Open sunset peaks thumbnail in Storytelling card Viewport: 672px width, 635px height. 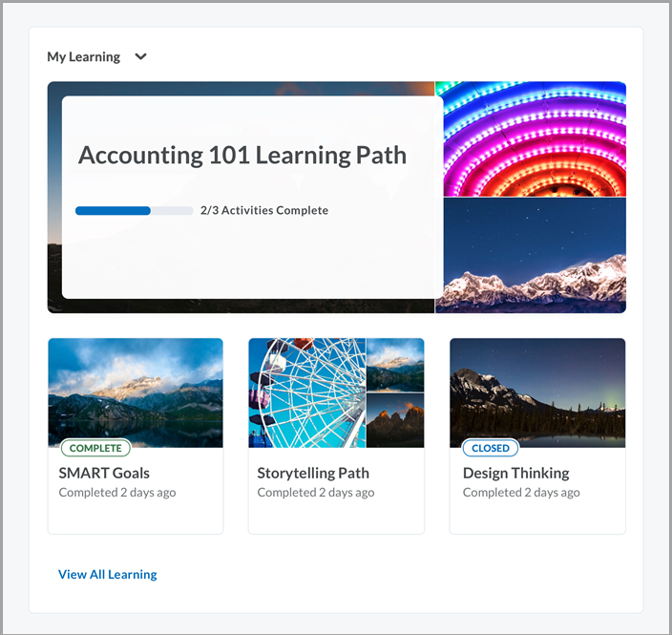pyautogui.click(x=395, y=420)
